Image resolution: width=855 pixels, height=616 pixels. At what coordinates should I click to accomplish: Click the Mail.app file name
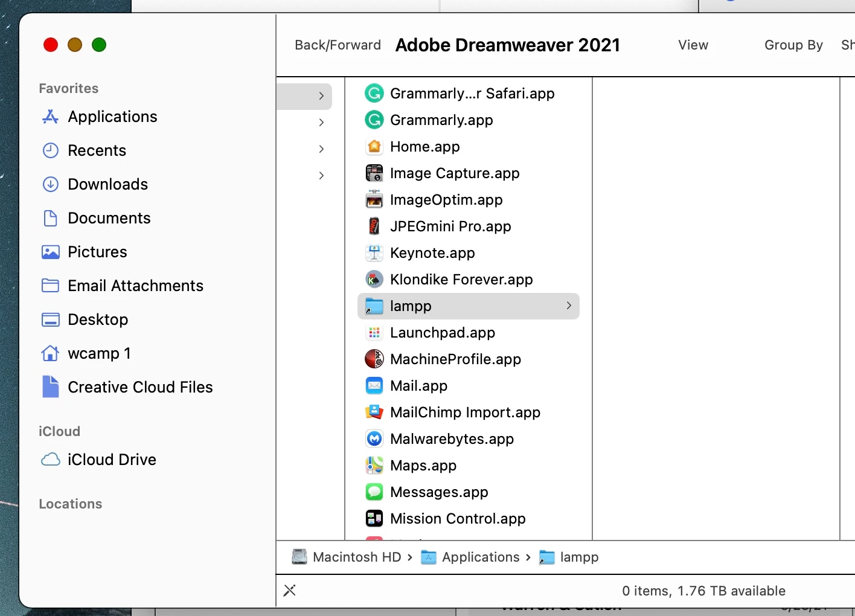click(419, 386)
